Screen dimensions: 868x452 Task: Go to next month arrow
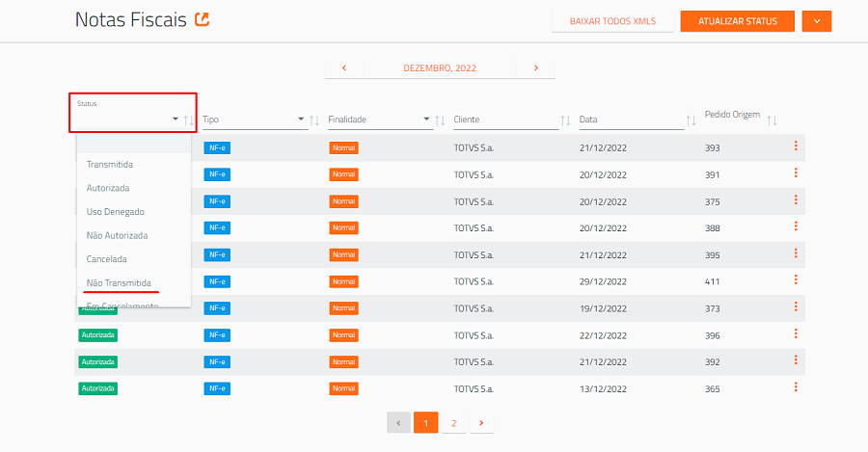tap(536, 67)
